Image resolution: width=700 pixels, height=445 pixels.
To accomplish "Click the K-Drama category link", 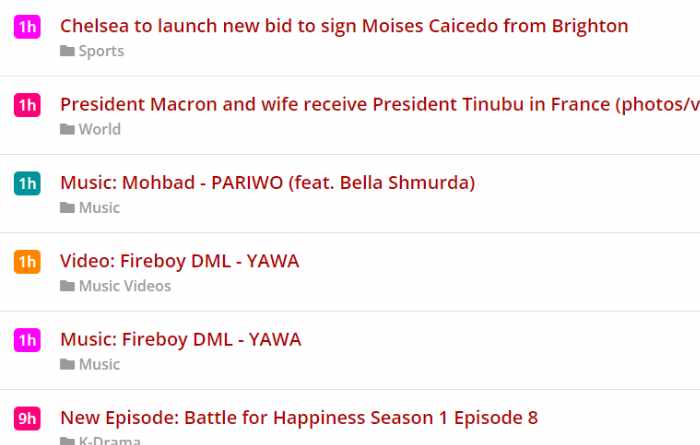I will tap(109, 440).
